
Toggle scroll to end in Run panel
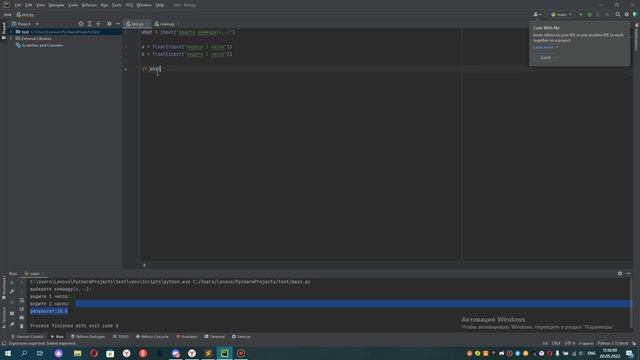pos(22,309)
